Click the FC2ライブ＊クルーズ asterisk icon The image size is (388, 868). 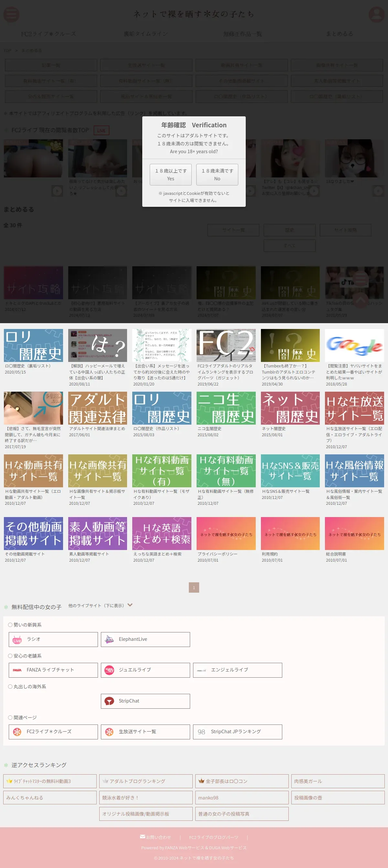coord(17,732)
